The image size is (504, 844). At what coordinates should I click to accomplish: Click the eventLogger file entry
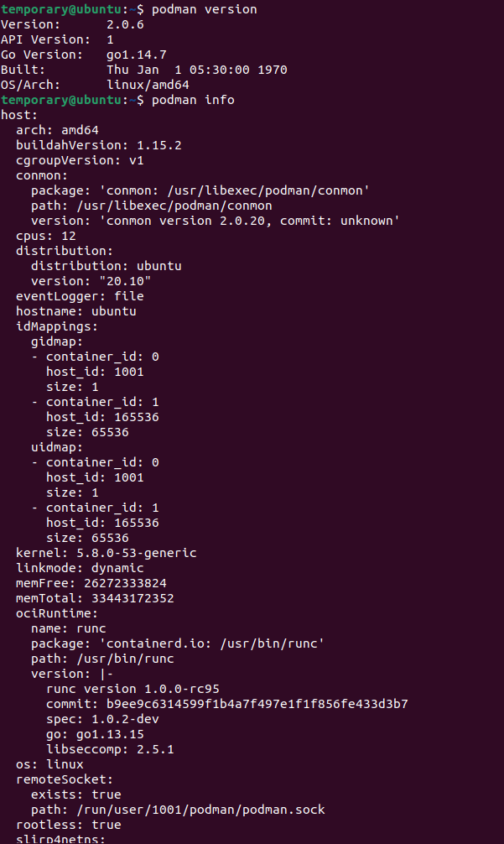[x=80, y=296]
